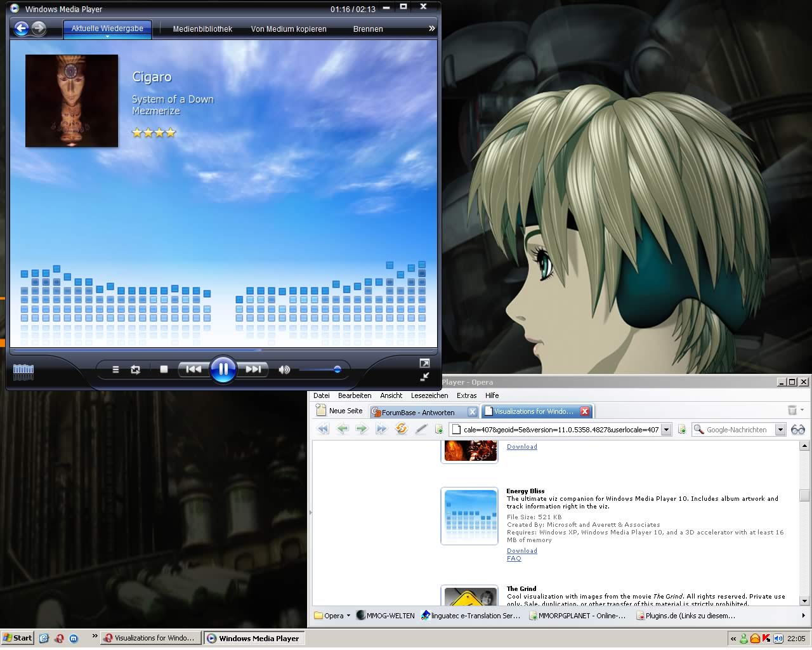The height and width of the screenshot is (650, 812).
Task: Open the Von Medium kopieren tab
Action: coord(289,29)
